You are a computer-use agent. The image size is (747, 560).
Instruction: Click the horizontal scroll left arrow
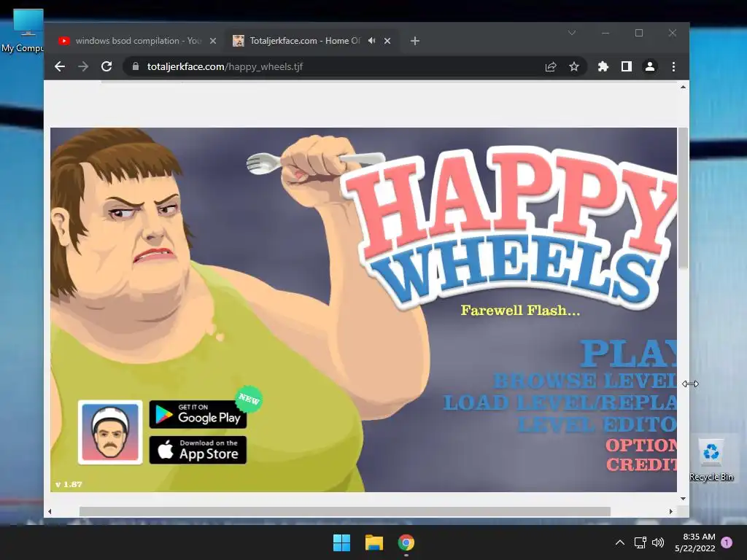pos(50,512)
